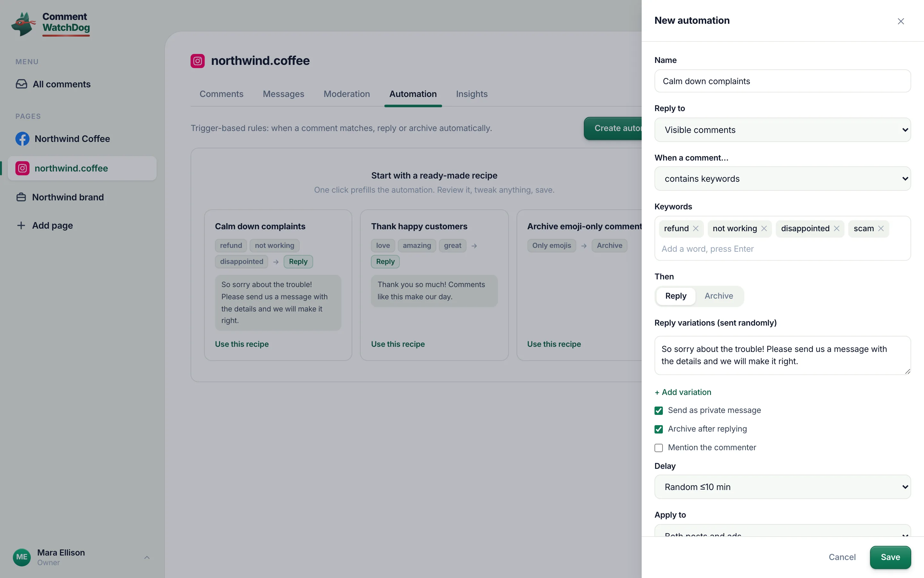The image size is (924, 578).
Task: Use the Archive emoji-only comments recipe
Action: pos(554,344)
